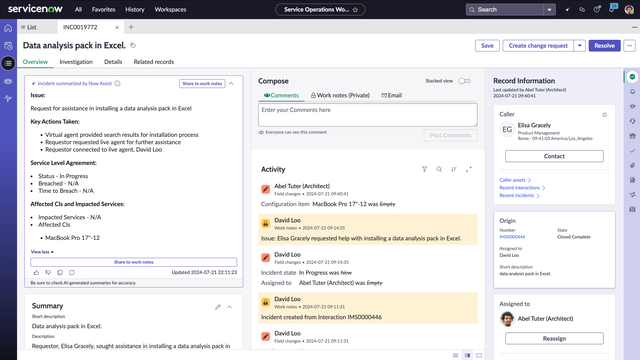Open interaction link IMS0000446 in Origin
Viewport: 640px width, 360px height.
coord(512,237)
